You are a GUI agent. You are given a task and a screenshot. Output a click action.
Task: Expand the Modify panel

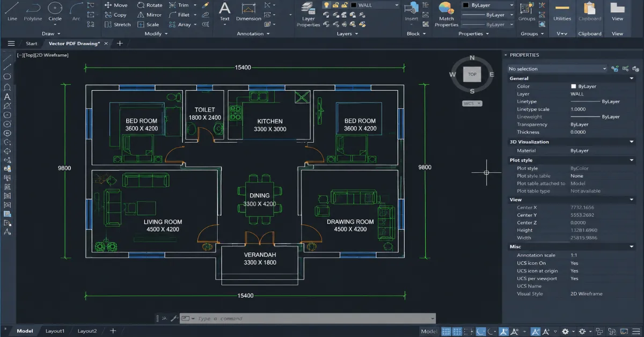(156, 34)
